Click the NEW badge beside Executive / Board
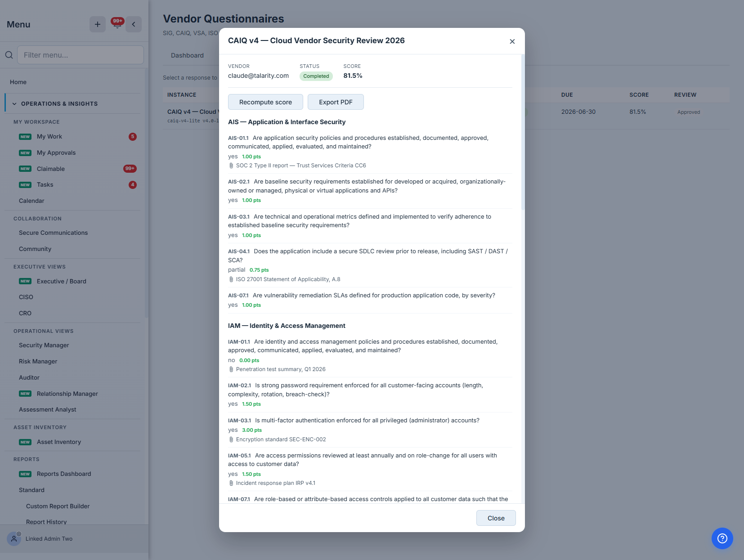The height and width of the screenshot is (560, 744). pyautogui.click(x=25, y=281)
